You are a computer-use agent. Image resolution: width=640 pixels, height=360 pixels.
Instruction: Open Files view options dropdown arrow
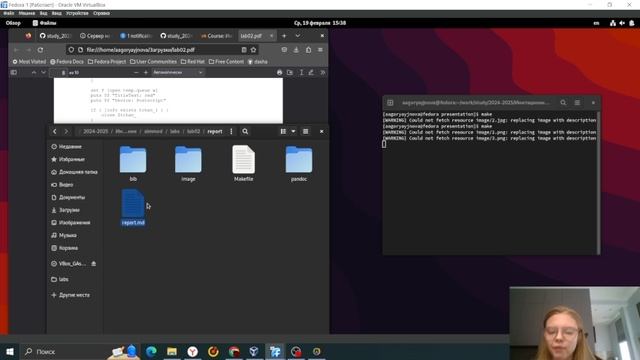[293, 131]
